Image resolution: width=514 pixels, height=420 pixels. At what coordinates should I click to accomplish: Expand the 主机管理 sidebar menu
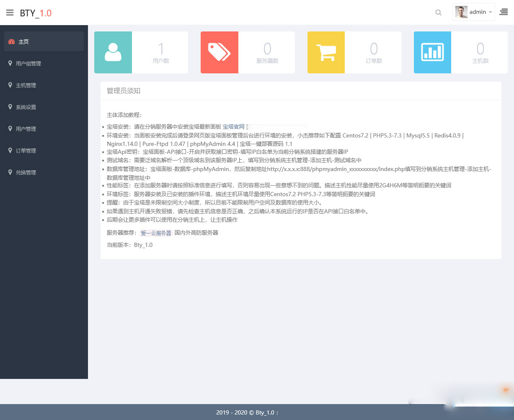pyautogui.click(x=44, y=85)
